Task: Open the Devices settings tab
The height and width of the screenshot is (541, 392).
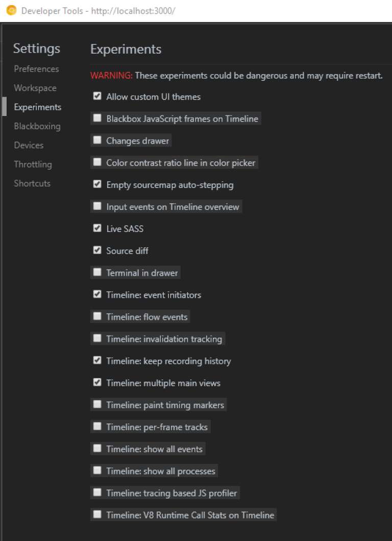Action: 29,145
